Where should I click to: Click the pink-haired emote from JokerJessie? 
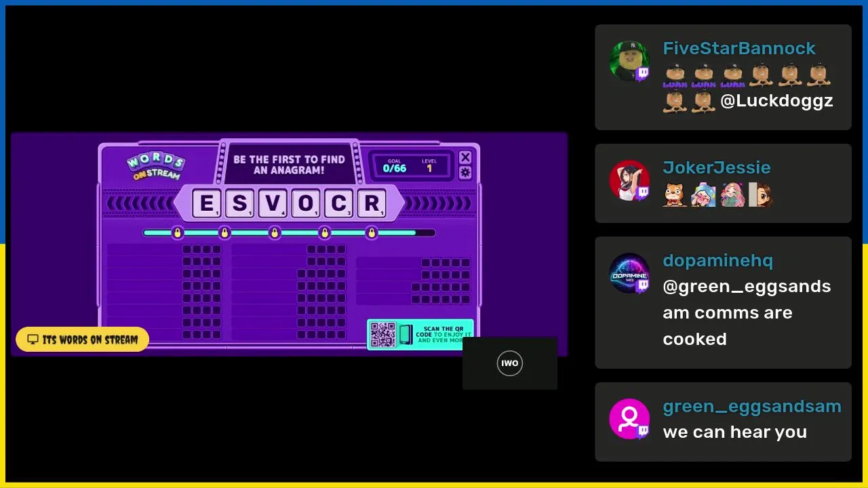coord(732,195)
